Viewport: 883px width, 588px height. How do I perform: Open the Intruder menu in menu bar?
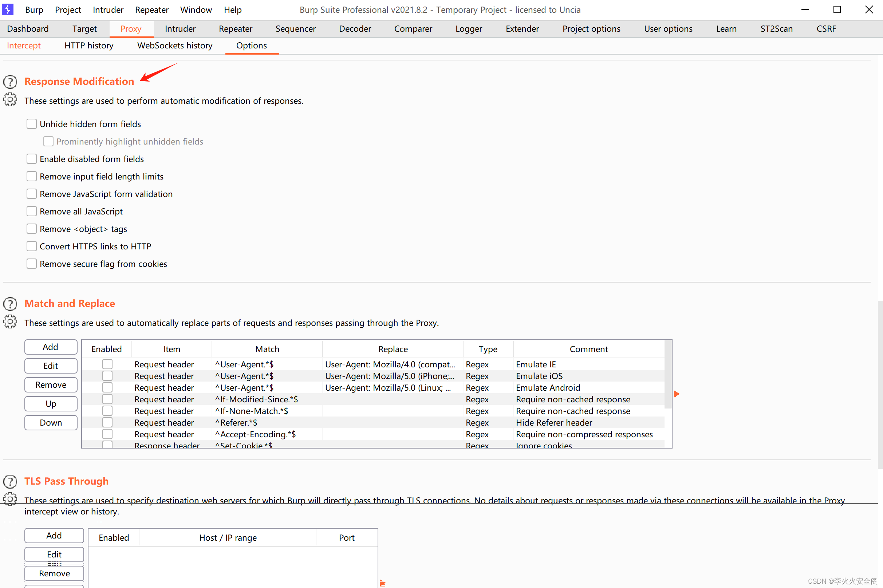[x=108, y=10]
